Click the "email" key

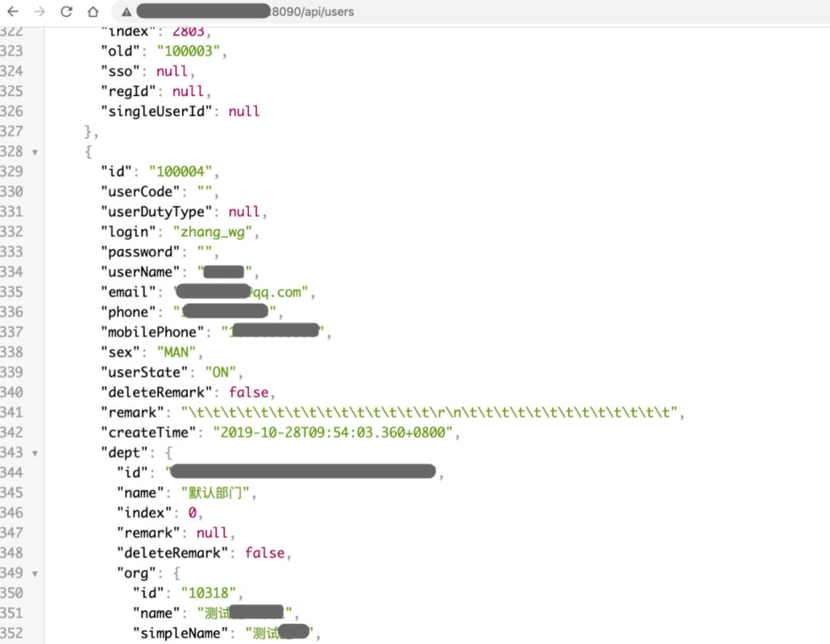(128, 292)
